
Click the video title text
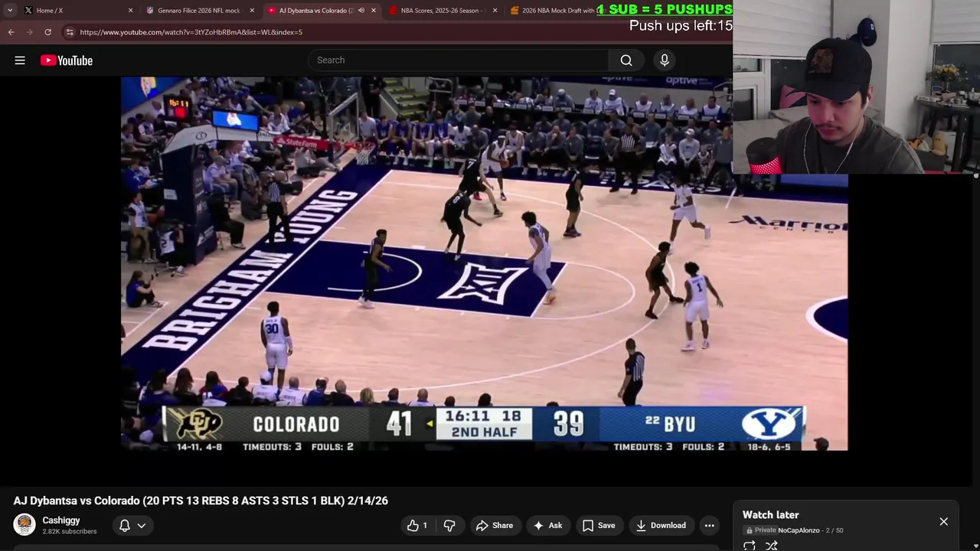pos(201,500)
